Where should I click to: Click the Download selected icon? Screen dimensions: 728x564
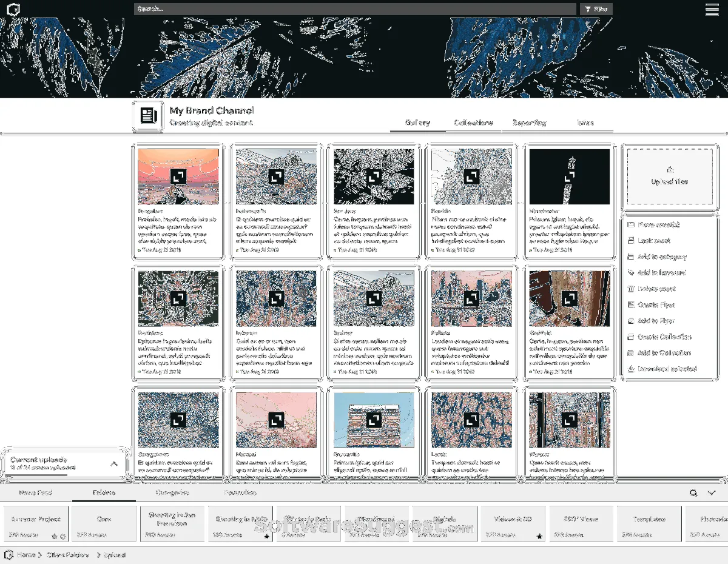pyautogui.click(x=631, y=369)
